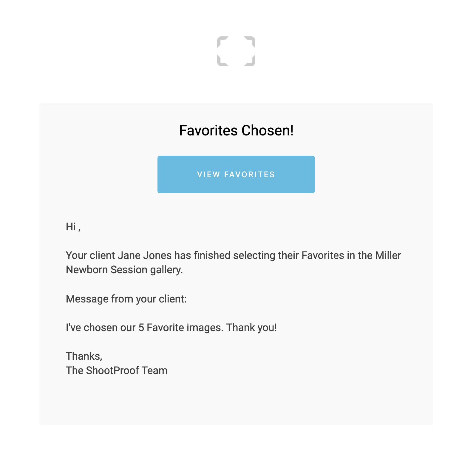This screenshot has height=457, width=476.
Task: Open the View Favorites button
Action: [236, 175]
